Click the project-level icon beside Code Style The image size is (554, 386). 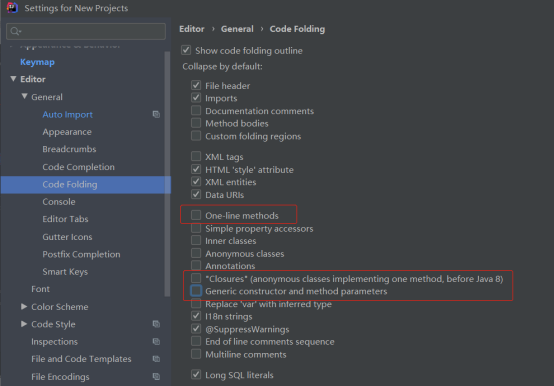pyautogui.click(x=156, y=324)
